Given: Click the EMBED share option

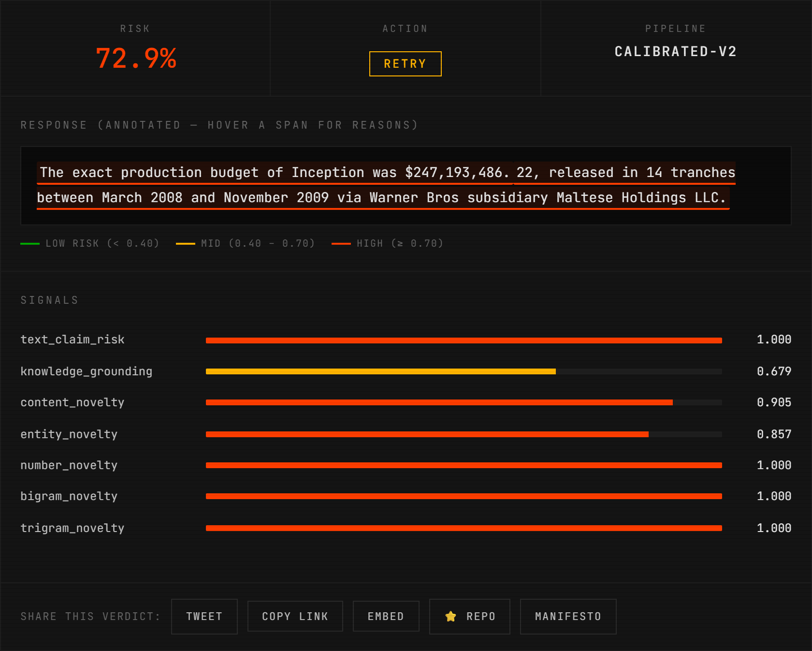Looking at the screenshot, I should coord(386,616).
